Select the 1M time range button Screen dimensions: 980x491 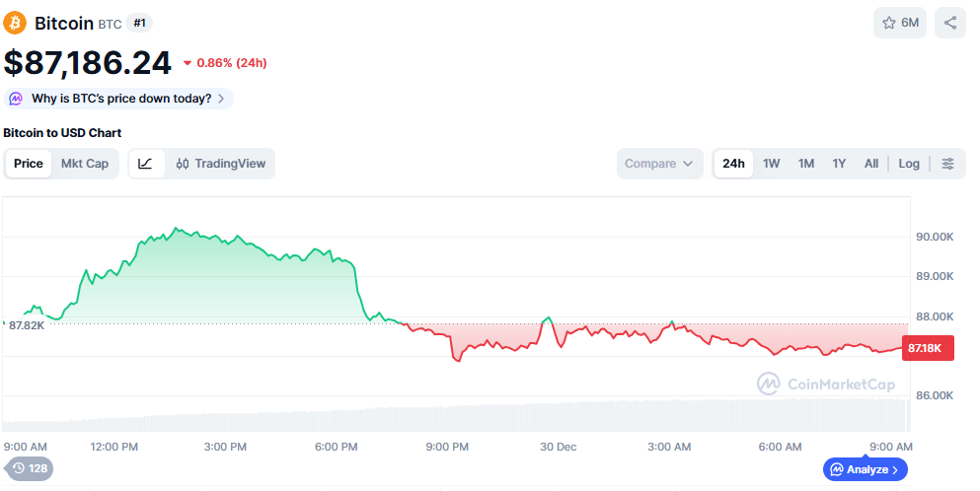point(806,164)
